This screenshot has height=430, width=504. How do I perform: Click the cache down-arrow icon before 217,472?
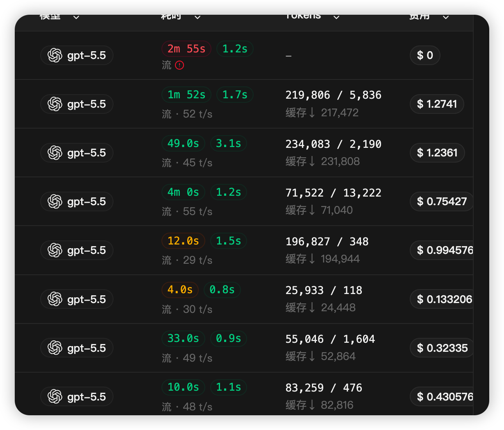point(312,113)
